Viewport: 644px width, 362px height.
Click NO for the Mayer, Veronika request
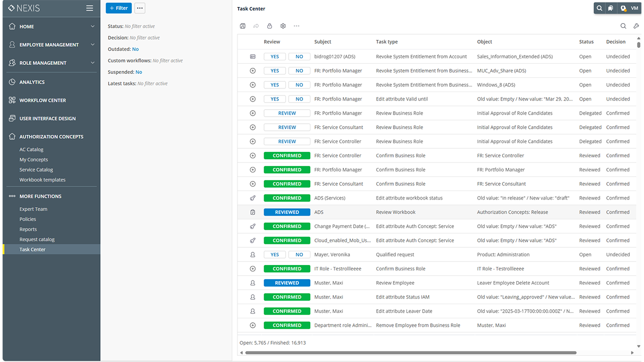[x=299, y=255]
